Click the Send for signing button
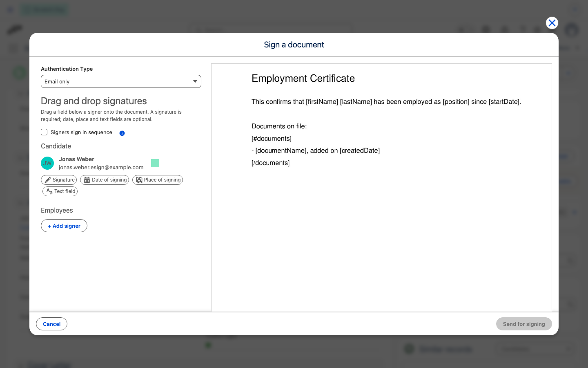Image resolution: width=588 pixels, height=368 pixels. pyautogui.click(x=524, y=324)
